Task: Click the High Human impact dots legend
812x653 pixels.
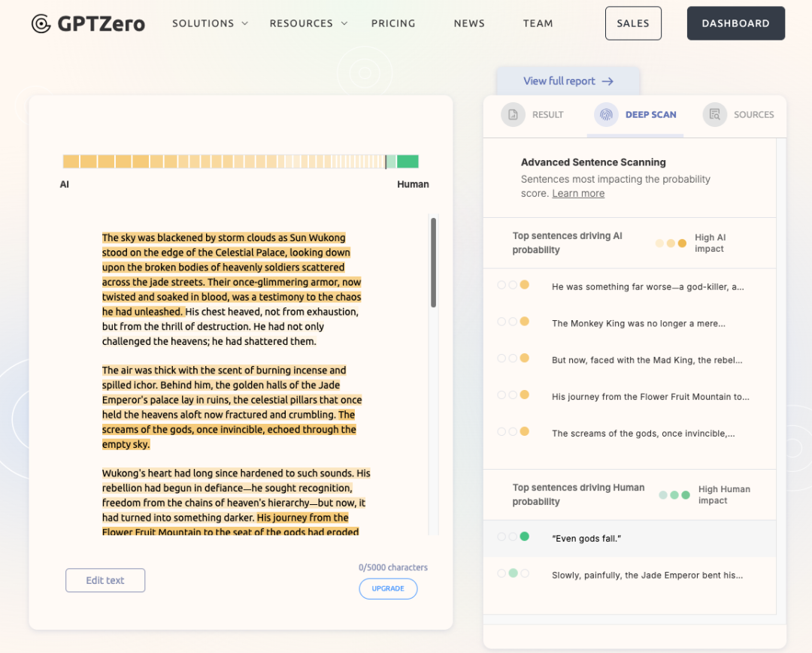Action: click(x=674, y=495)
